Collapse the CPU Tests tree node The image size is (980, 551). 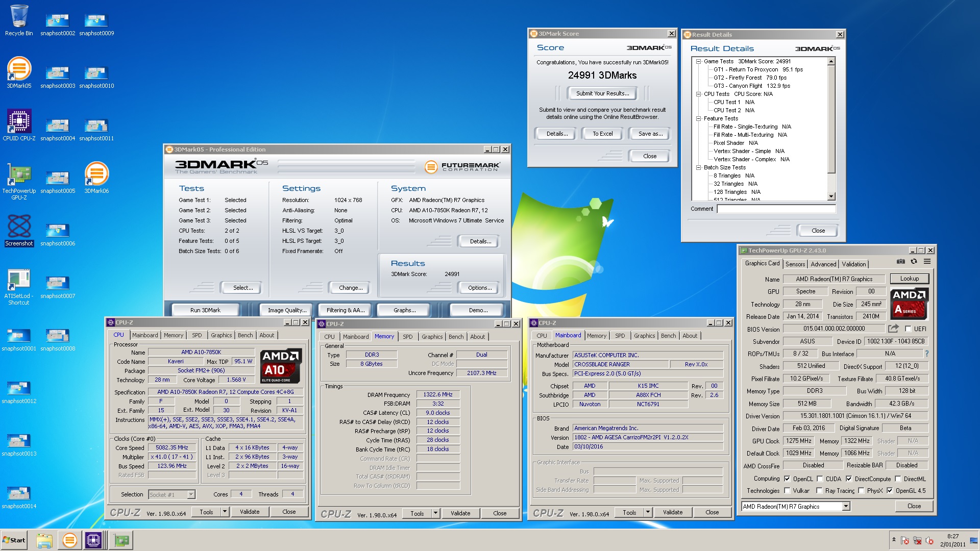(x=698, y=94)
